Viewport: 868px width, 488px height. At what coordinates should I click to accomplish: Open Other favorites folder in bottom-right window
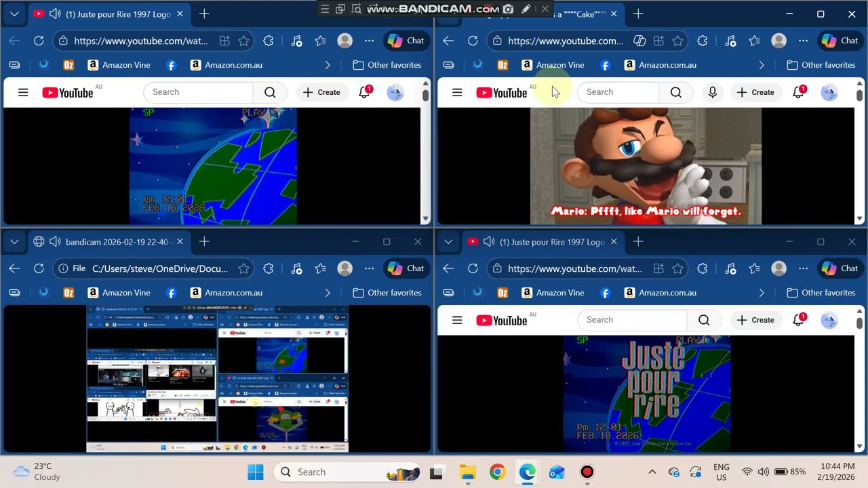point(821,293)
